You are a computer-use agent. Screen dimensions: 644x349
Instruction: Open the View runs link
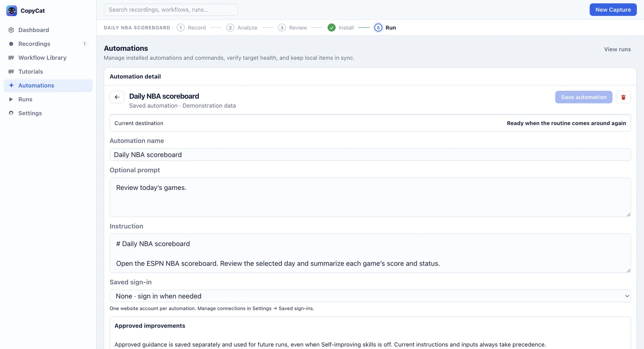[617, 49]
